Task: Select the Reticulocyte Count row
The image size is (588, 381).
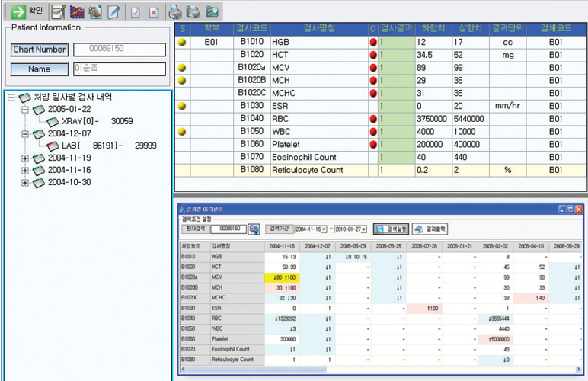Action: 381,170
